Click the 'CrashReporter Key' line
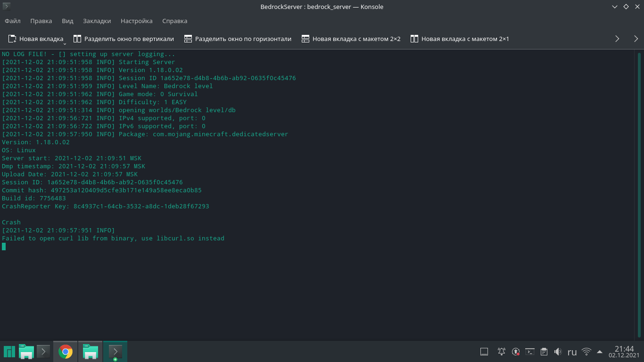 (x=106, y=206)
